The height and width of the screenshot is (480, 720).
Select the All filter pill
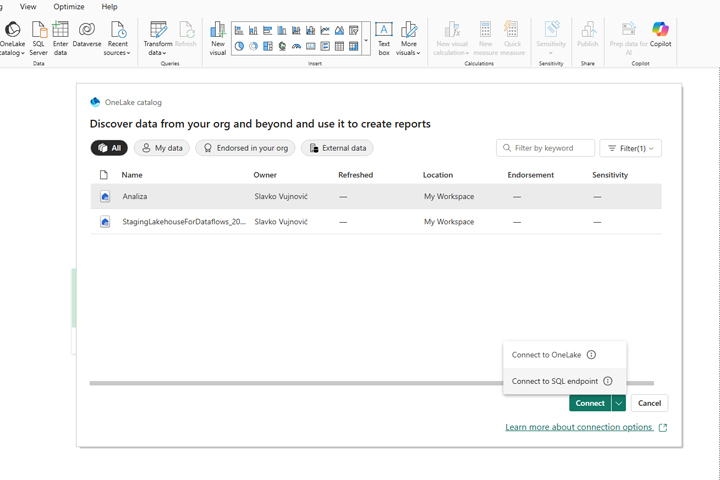(109, 148)
